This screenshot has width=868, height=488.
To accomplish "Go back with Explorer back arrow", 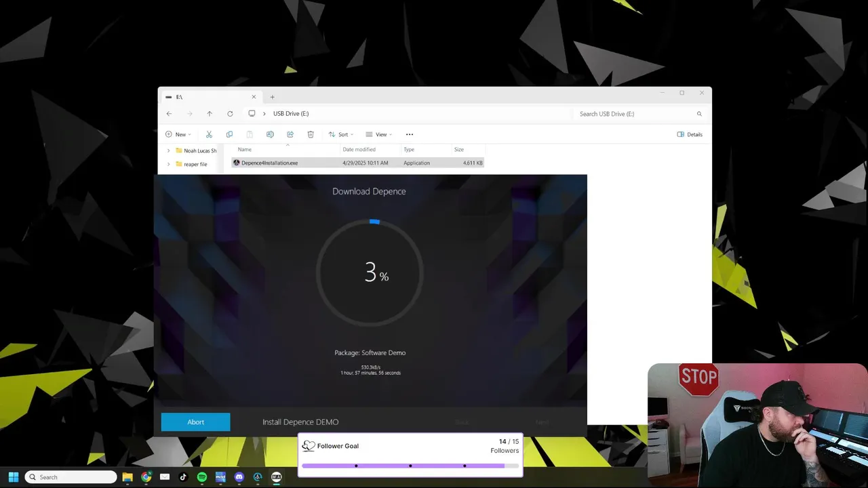I will tap(169, 113).
